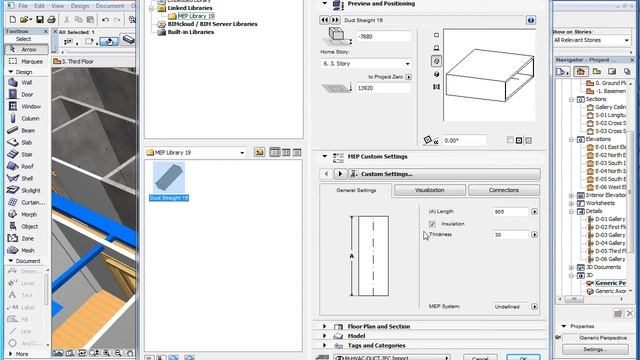The width and height of the screenshot is (640, 360).
Task: Pick the Skylight tool
Action: 26,190
